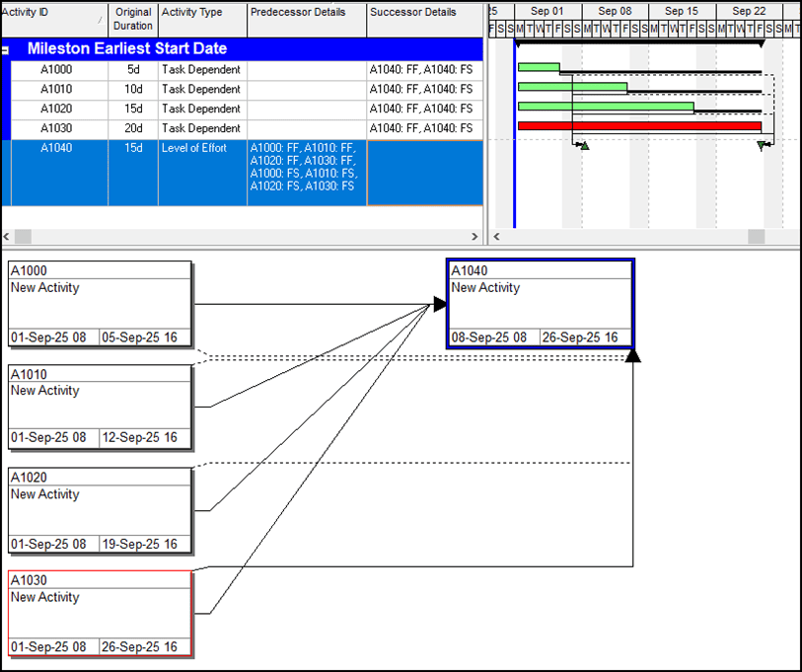
Task: Select the A1040 New Activity box in the network
Action: click(541, 301)
